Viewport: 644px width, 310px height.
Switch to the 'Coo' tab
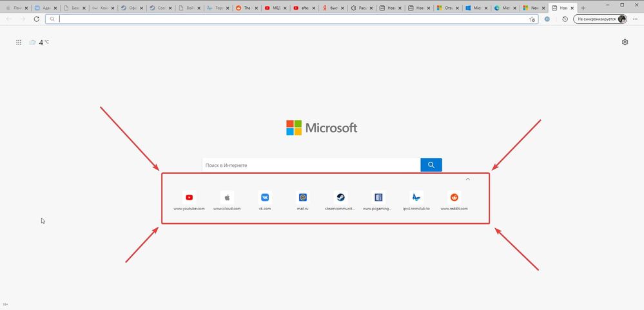pos(161,8)
